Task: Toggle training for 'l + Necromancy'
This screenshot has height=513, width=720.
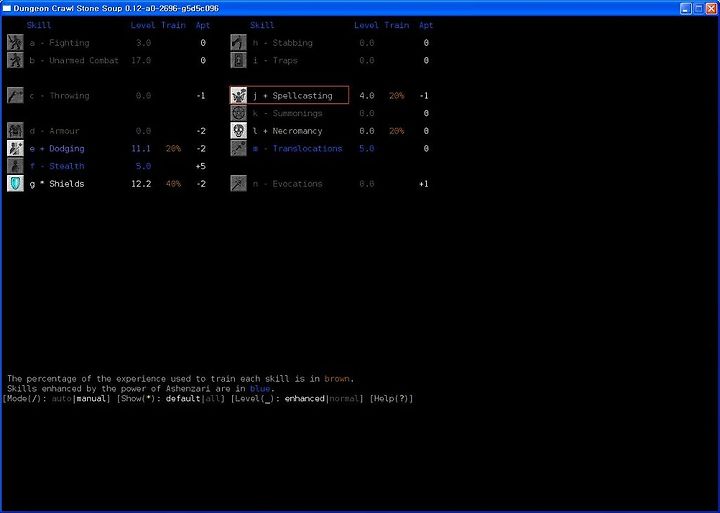Action: coord(287,131)
